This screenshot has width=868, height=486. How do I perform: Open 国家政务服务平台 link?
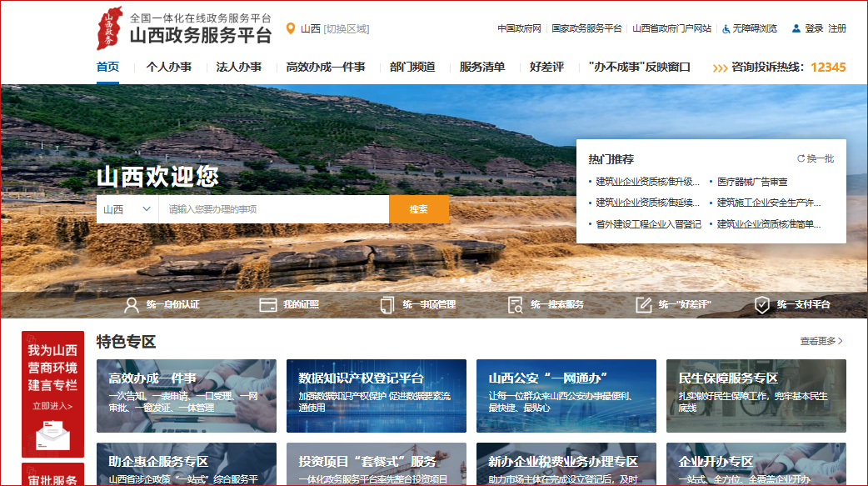click(x=586, y=28)
